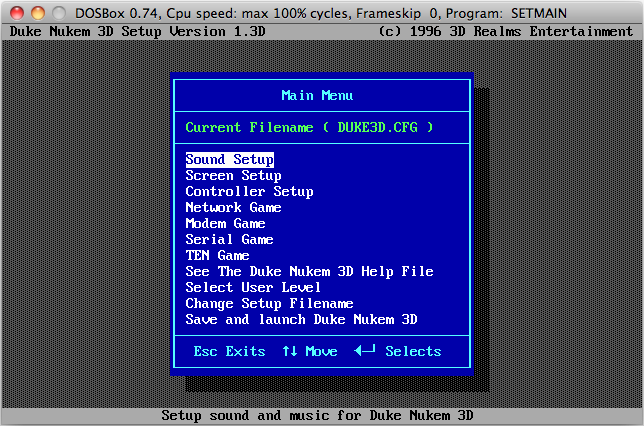Click the Selects hint label
The image size is (644, 426).
413,352
